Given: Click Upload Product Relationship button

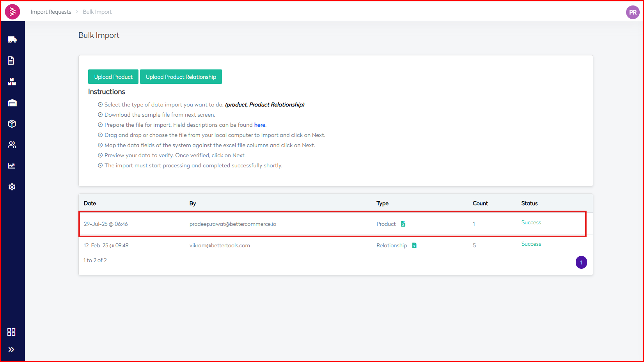Looking at the screenshot, I should [181, 77].
